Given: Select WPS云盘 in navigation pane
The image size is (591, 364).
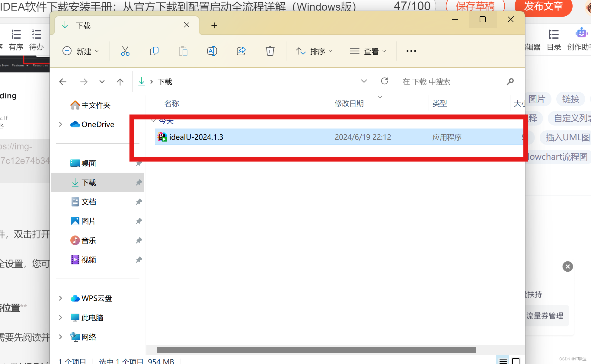Looking at the screenshot, I should tap(91, 298).
